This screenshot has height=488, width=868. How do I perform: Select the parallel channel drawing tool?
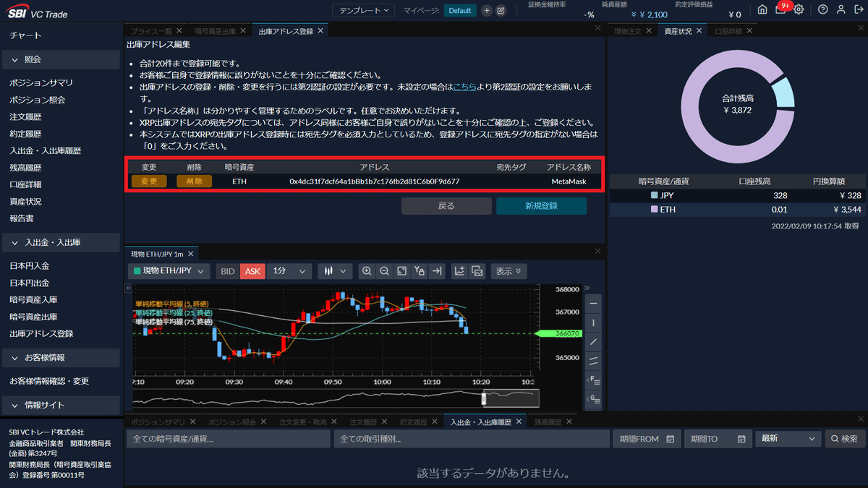594,360
